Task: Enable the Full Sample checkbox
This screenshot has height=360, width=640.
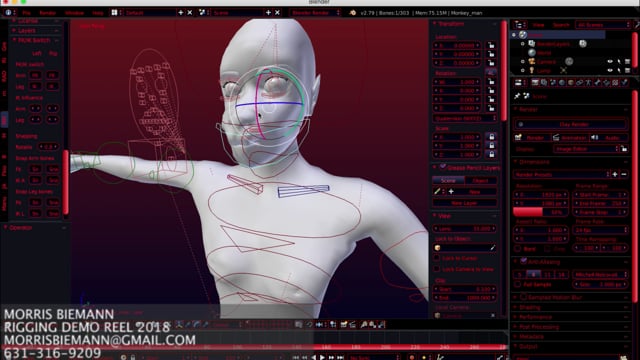Action: click(x=518, y=284)
